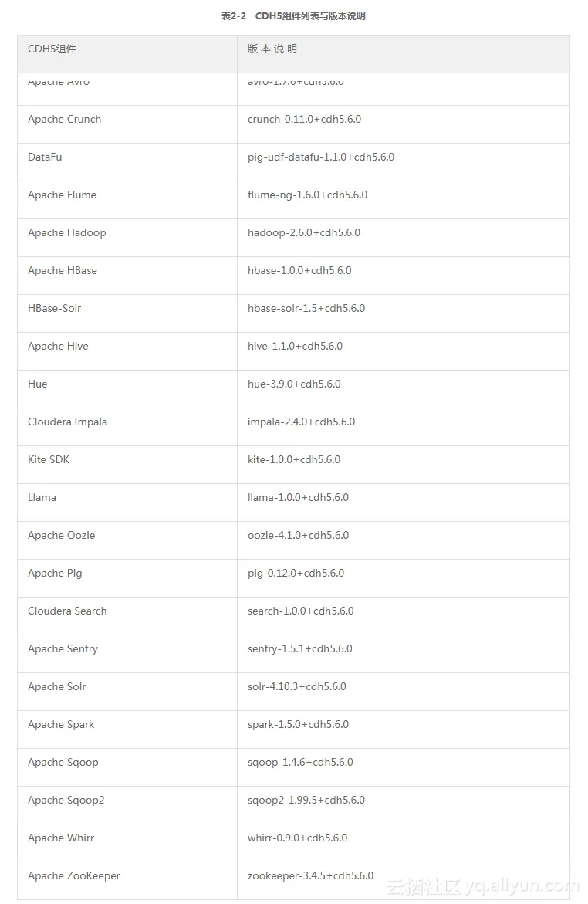Image resolution: width=588 pixels, height=904 pixels.
Task: Select the llama-1.0.0+cdh5.6.0 version cell
Action: pyautogui.click(x=298, y=498)
